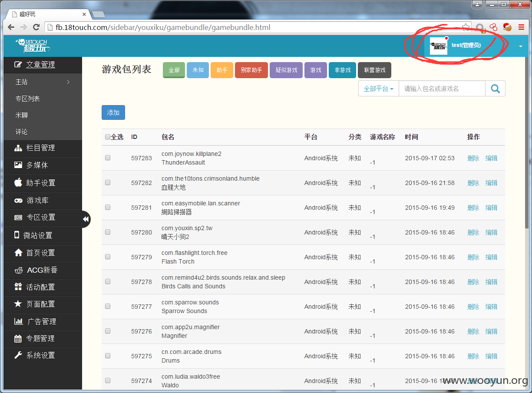Click the 多媒体 picture icon
Viewport: 532px width, 393px height.
(x=18, y=165)
